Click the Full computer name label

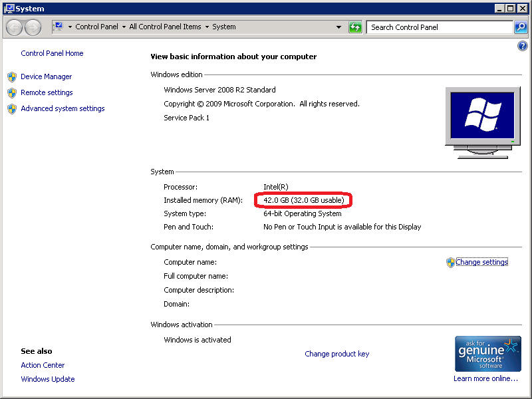click(x=196, y=276)
